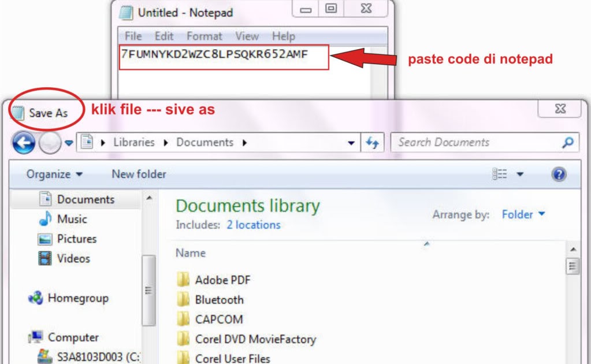Click Documents in the address path

(205, 142)
